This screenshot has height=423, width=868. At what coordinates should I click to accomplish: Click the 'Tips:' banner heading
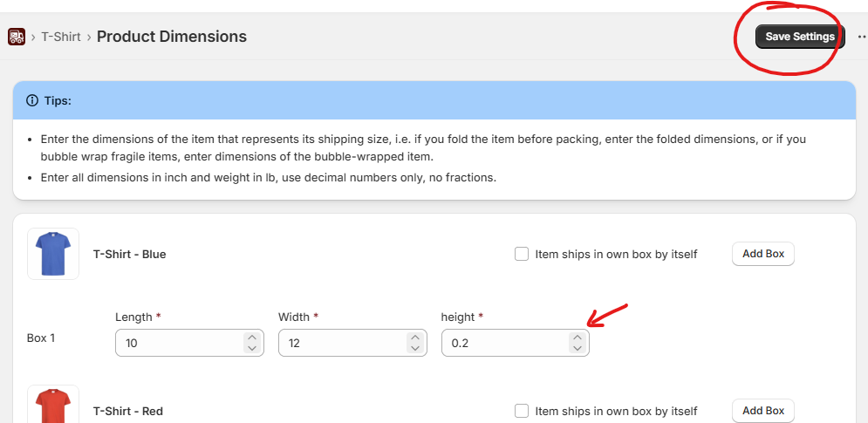coord(58,101)
